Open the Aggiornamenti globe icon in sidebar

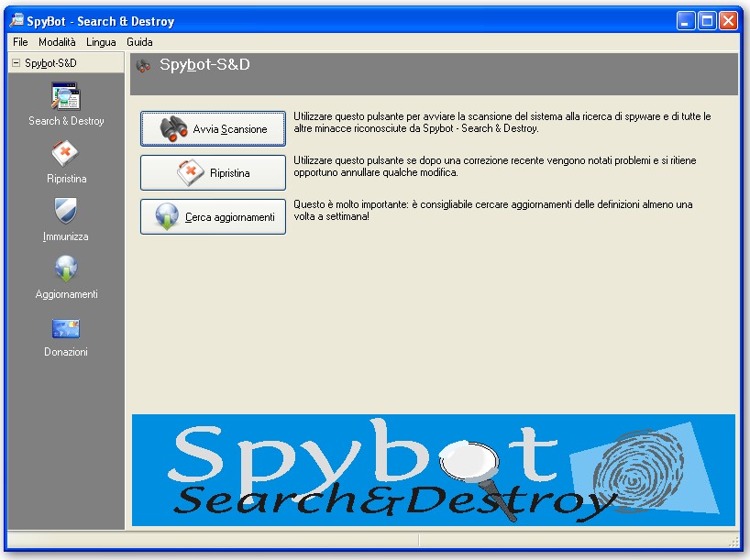66,269
